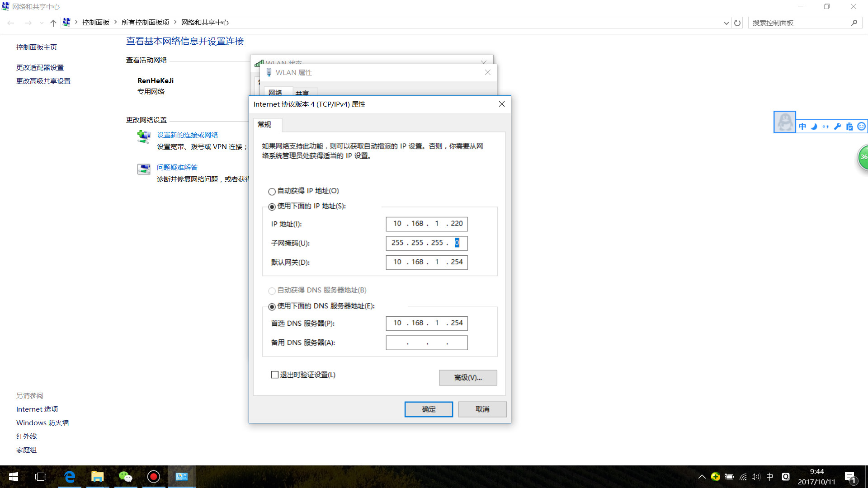The width and height of the screenshot is (868, 488).
Task: Click the 确定 button
Action: [x=428, y=409]
